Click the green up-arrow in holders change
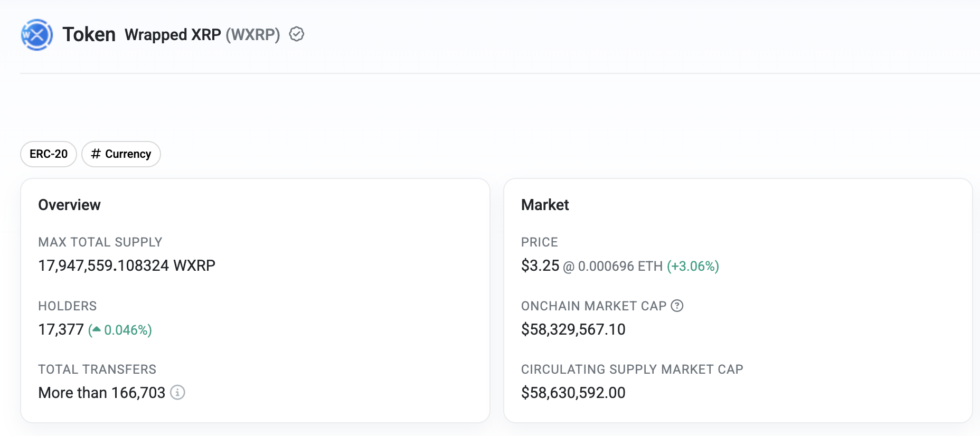Image resolution: width=980 pixels, height=436 pixels. (96, 329)
